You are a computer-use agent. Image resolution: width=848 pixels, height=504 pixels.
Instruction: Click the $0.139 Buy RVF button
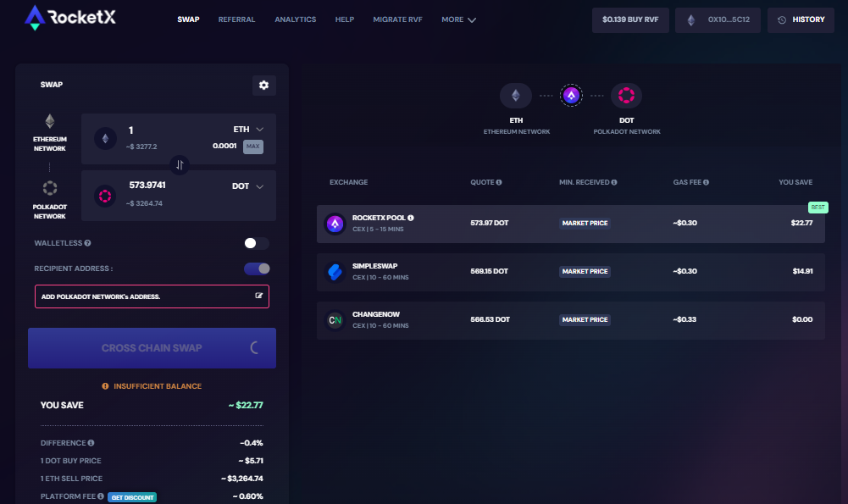click(x=630, y=20)
